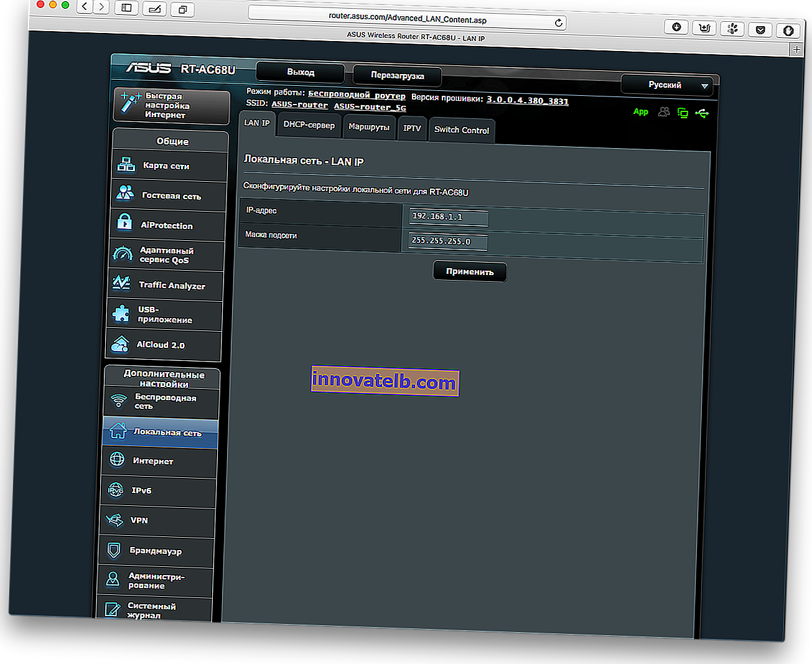Screen dimensions: 812x664
Task: Click the Выход logout button
Action: 301,72
